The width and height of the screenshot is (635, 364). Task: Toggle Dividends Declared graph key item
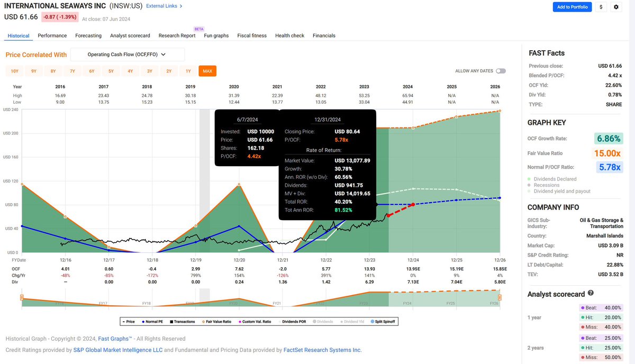551,179
